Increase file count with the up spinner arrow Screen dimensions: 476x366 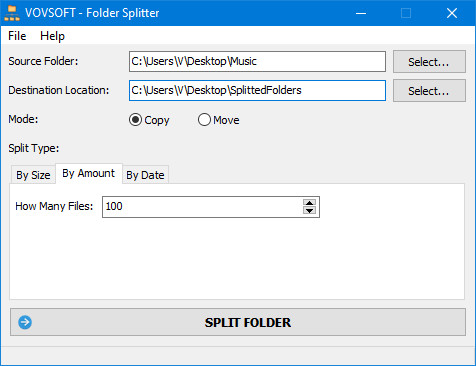click(x=310, y=203)
